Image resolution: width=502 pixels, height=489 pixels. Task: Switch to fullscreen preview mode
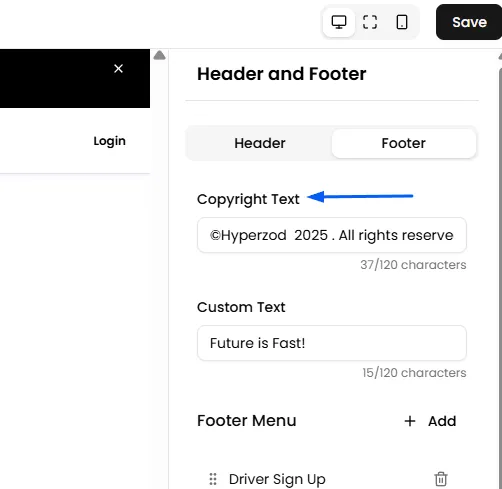pos(370,22)
